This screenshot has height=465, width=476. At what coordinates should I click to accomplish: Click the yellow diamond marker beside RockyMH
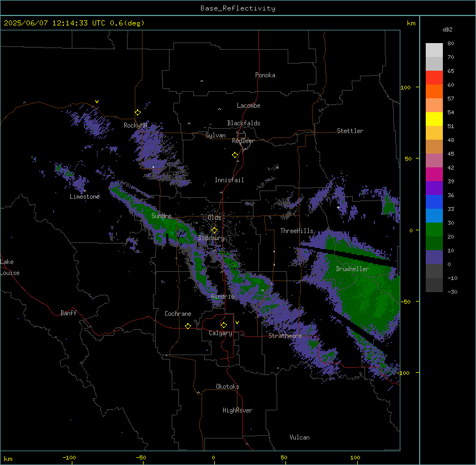click(x=138, y=113)
